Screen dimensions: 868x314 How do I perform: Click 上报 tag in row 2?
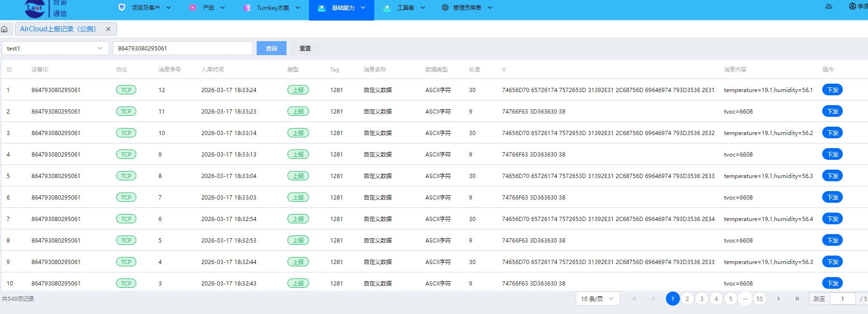pos(298,111)
